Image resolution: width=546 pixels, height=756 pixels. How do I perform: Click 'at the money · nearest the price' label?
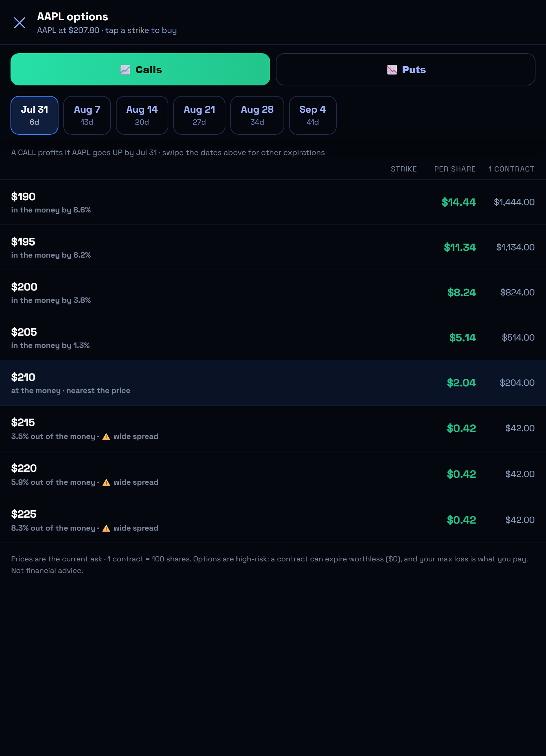(71, 391)
